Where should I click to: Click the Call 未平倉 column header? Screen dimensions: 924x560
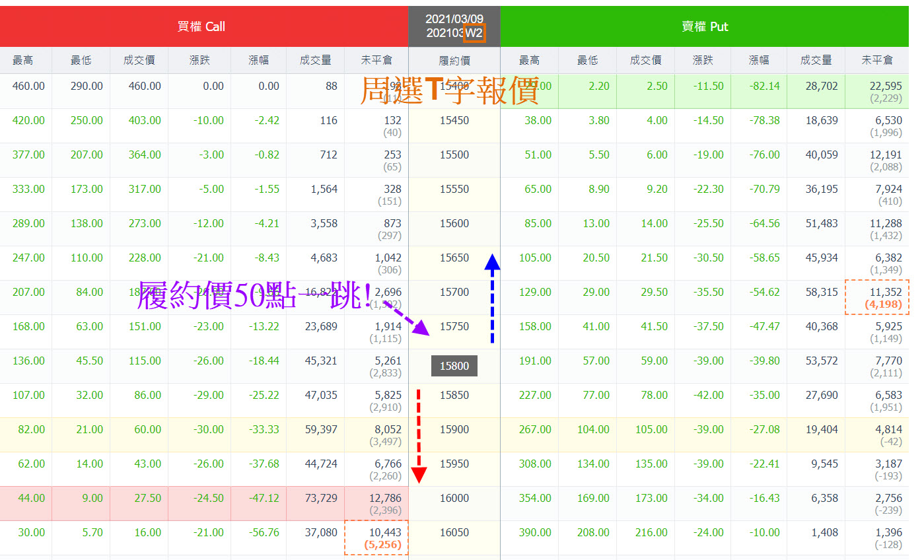[x=376, y=59]
